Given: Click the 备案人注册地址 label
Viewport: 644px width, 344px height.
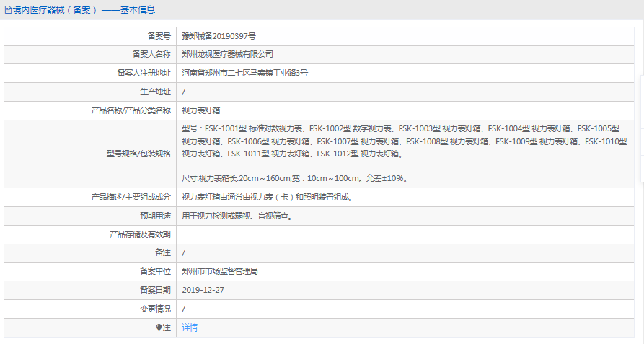Looking at the screenshot, I should [144, 73].
